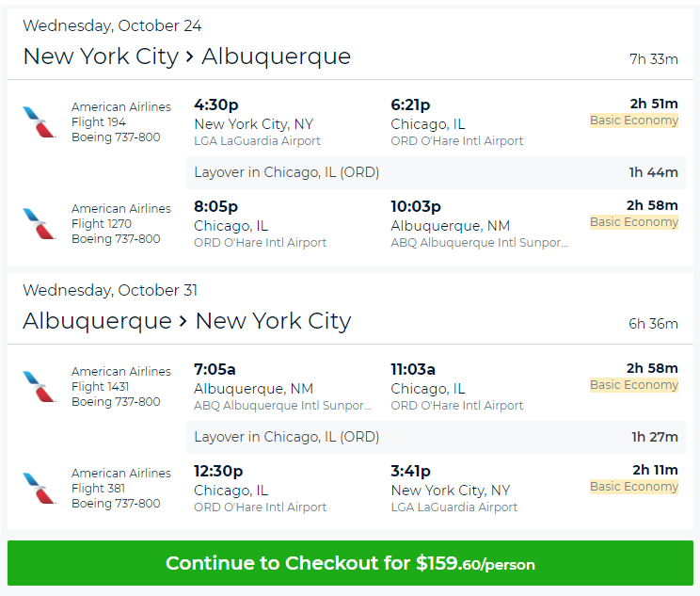Click Basic Economy label on Flight 1270
The image size is (700, 596).
point(633,222)
